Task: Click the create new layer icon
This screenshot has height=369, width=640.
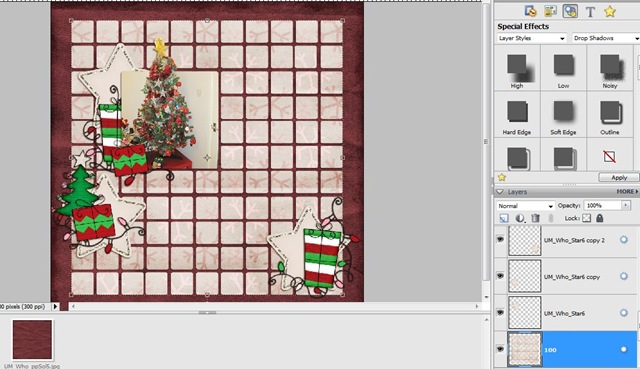Action: coord(504,218)
